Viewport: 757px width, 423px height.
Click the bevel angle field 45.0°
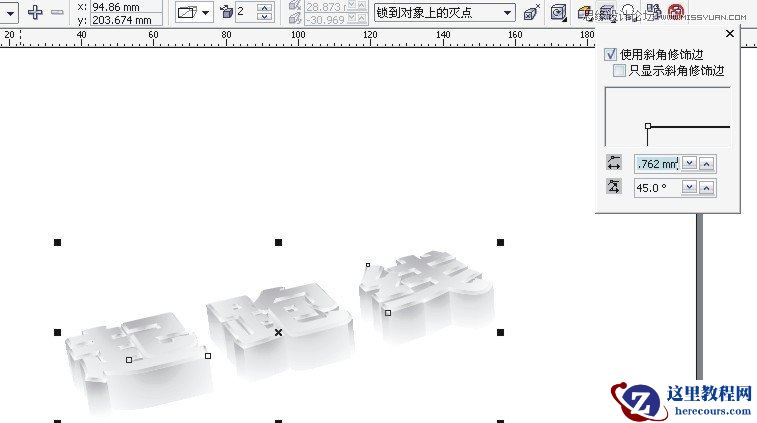tap(657, 188)
